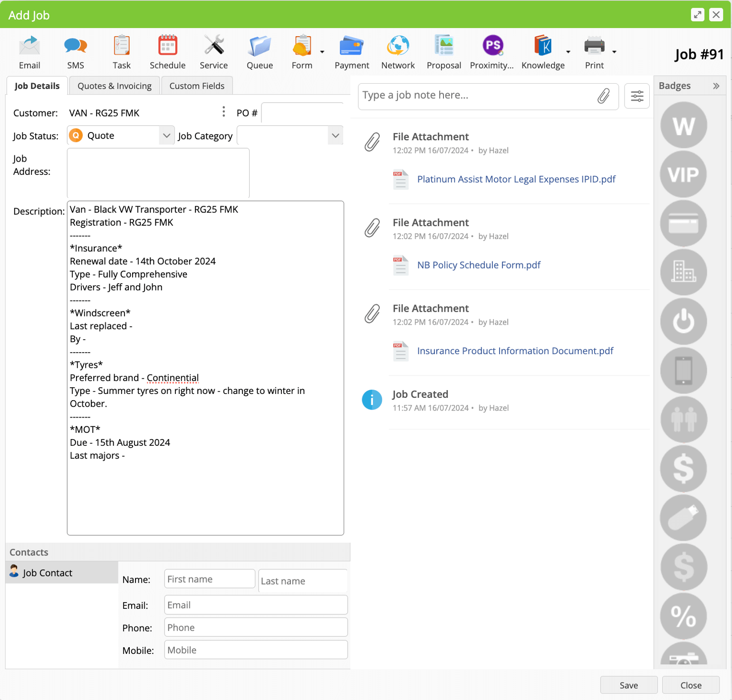Click the paperclip attach icon in note field
This screenshot has width=732, height=700.
coord(603,96)
